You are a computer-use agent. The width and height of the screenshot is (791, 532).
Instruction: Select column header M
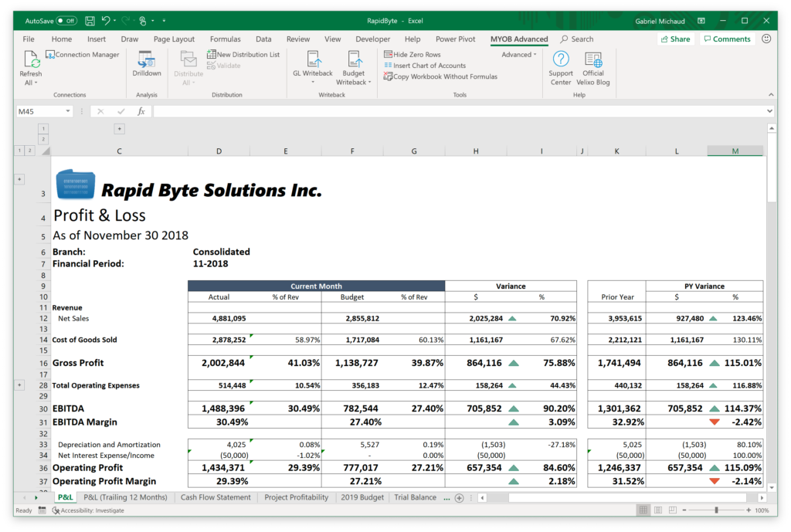tap(735, 151)
